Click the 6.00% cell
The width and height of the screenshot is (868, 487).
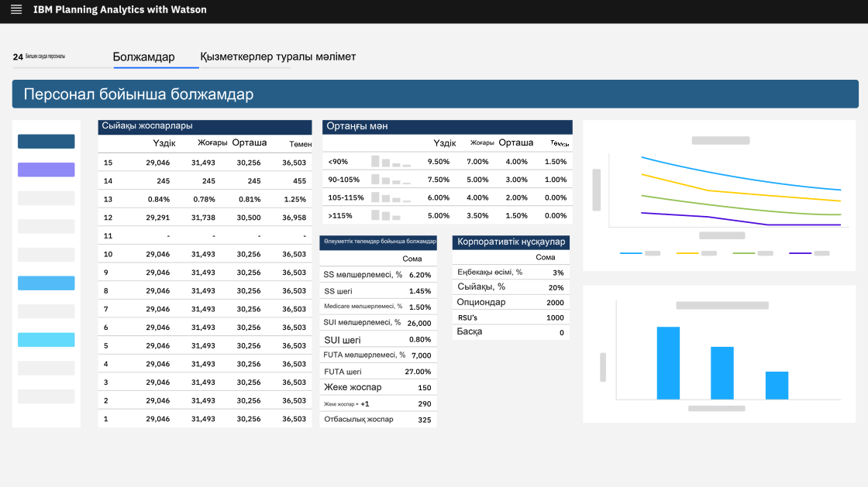click(439, 197)
